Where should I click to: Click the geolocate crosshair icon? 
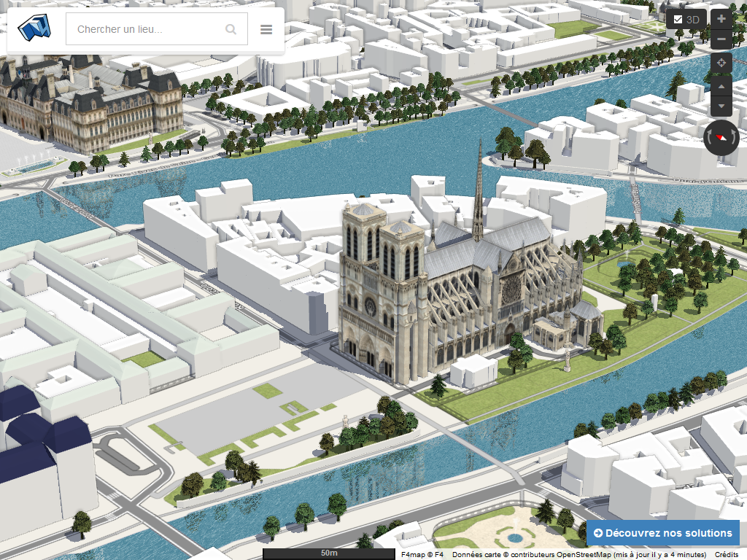click(x=721, y=63)
